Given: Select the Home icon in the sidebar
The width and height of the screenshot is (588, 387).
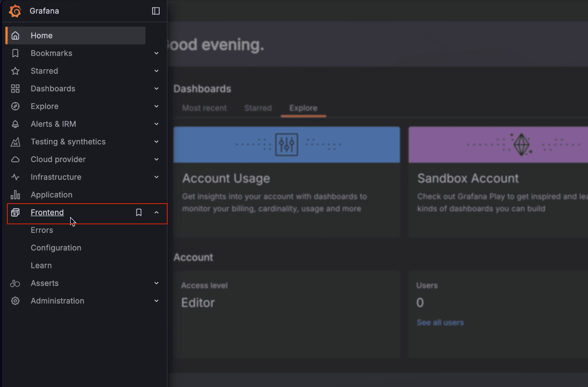Looking at the screenshot, I should 15,35.
